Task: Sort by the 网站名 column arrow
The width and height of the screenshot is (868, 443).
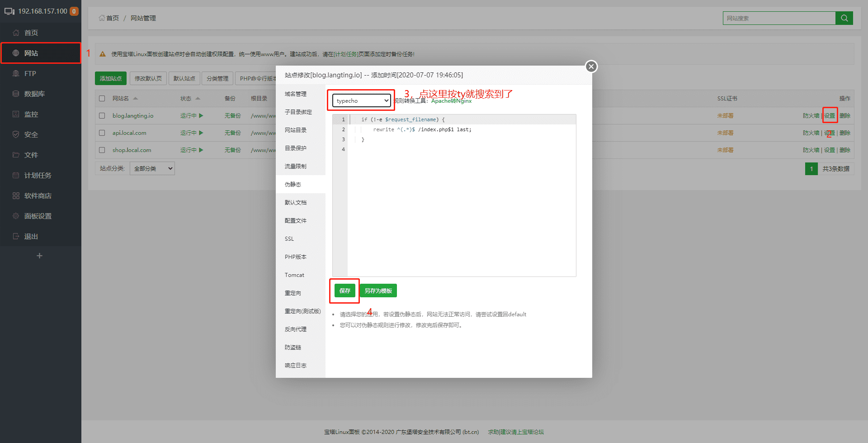Action: (x=135, y=98)
